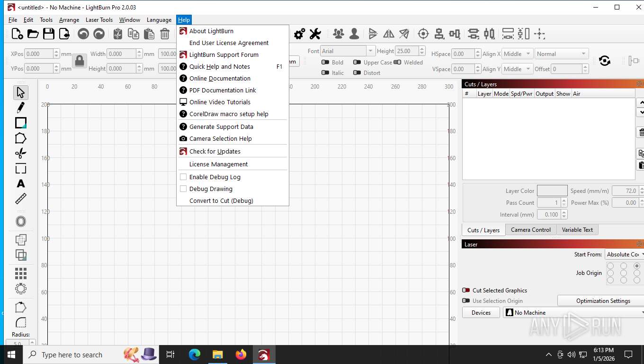
Task: Select the Draw Lines pencil tool
Action: (x=20, y=108)
